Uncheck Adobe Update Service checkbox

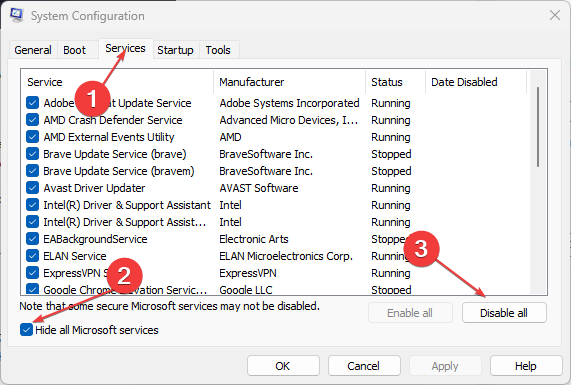(32, 103)
